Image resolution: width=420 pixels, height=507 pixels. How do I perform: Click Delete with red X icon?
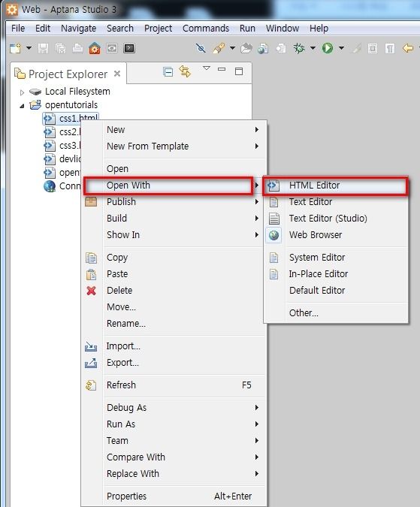pos(174,291)
